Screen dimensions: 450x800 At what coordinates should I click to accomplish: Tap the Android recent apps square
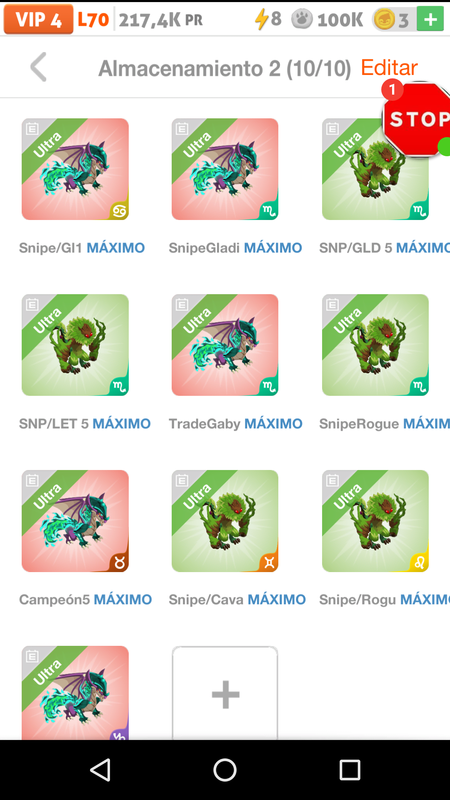coord(350,769)
